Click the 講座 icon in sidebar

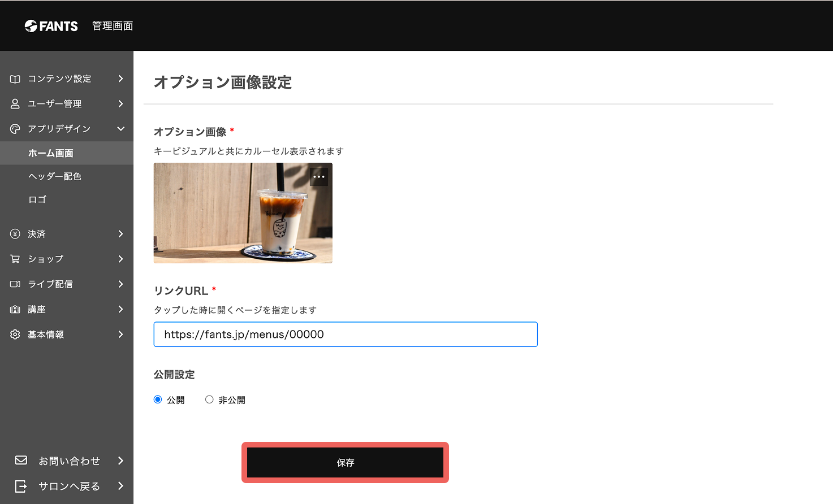point(15,310)
